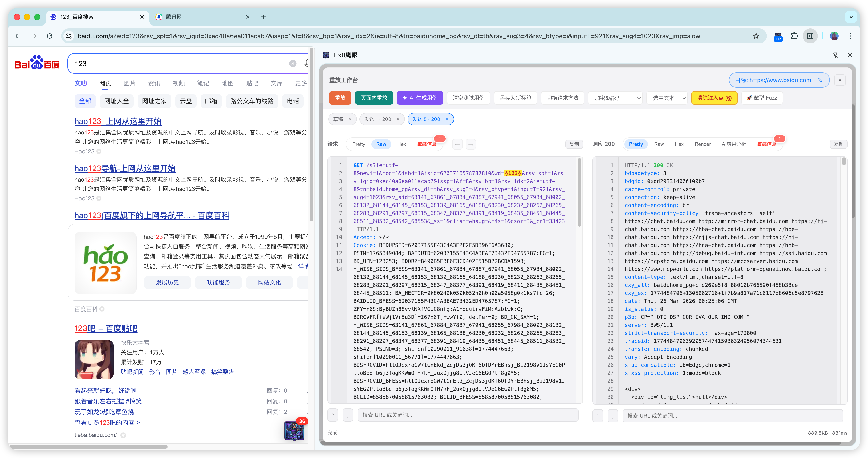The image size is (868, 458).
Task: Switch response view to Render
Action: [702, 144]
